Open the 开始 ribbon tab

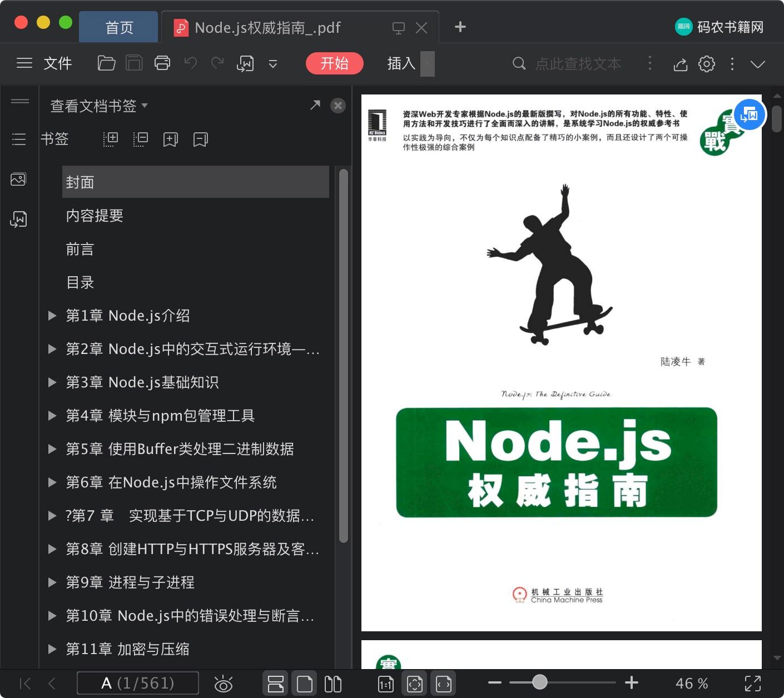point(335,63)
